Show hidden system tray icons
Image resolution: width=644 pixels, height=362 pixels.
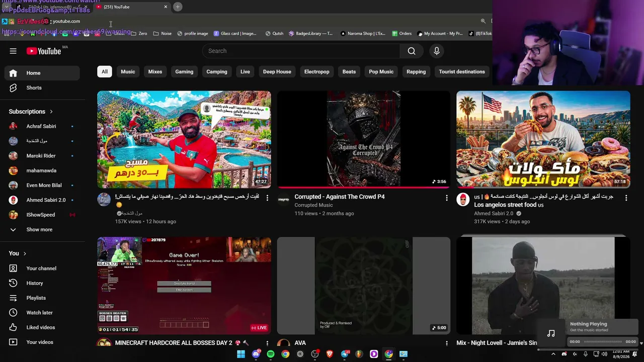(x=553, y=354)
